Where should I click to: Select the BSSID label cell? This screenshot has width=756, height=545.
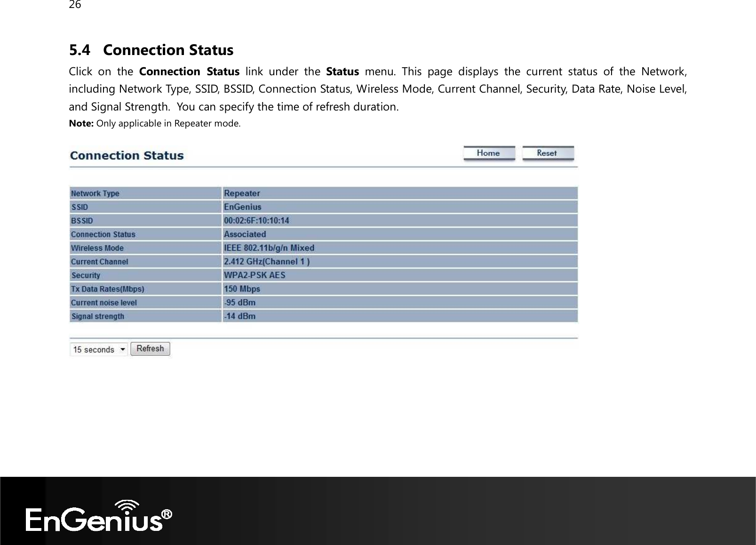145,221
